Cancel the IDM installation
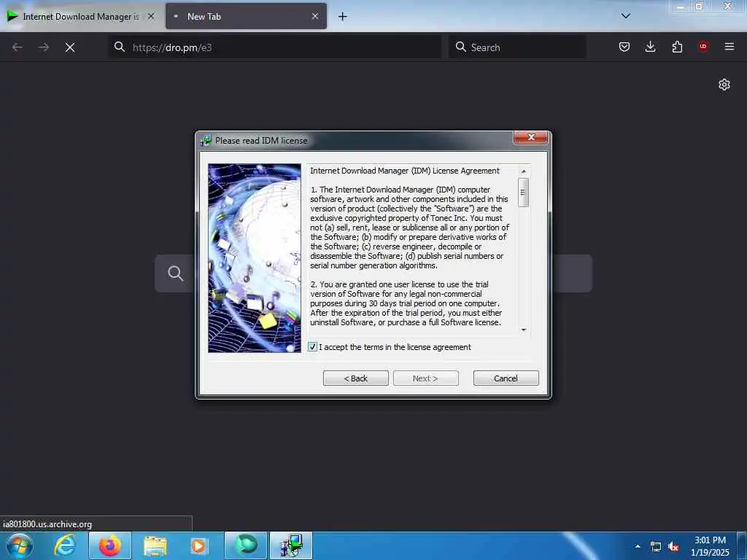This screenshot has width=747, height=560. (506, 378)
